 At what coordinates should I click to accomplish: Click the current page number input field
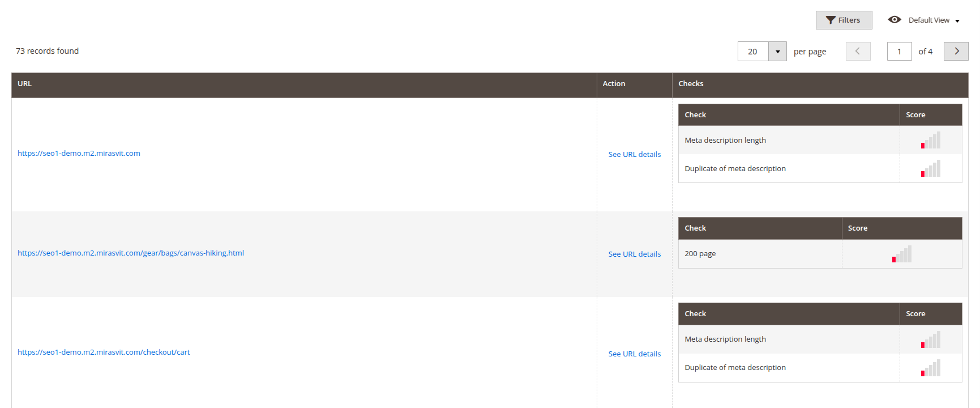pos(898,52)
